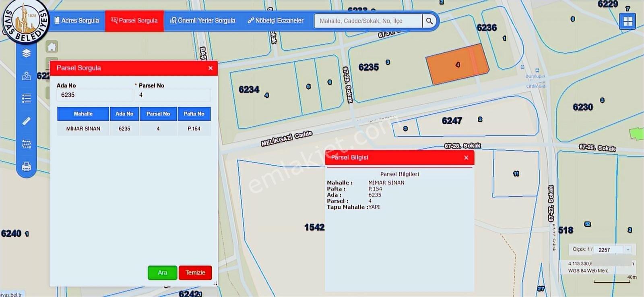The image size is (644, 297).
Task: Click the red Temizle button
Action: [195, 273]
